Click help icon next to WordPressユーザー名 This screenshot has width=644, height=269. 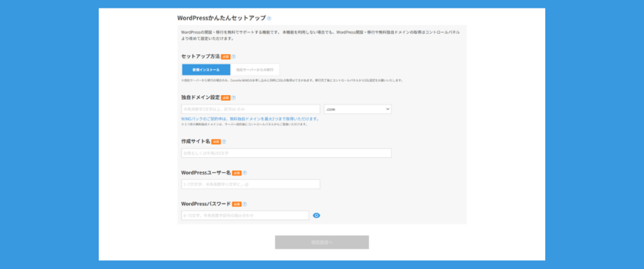[245, 173]
